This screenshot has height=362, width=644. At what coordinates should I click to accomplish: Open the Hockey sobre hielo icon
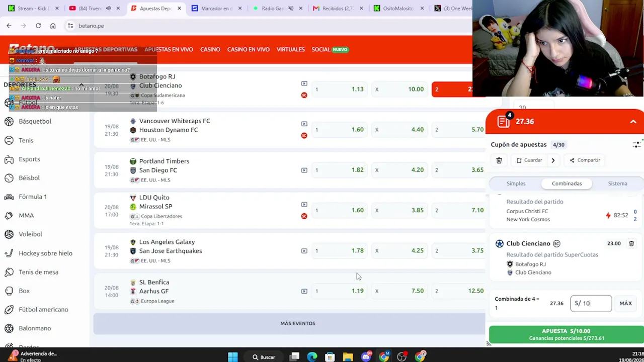click(x=9, y=253)
